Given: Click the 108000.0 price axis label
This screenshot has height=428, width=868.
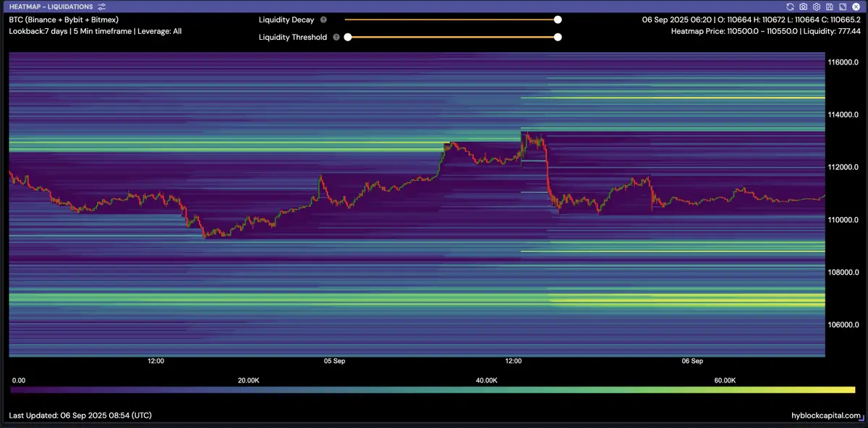Looking at the screenshot, I should tap(843, 273).
